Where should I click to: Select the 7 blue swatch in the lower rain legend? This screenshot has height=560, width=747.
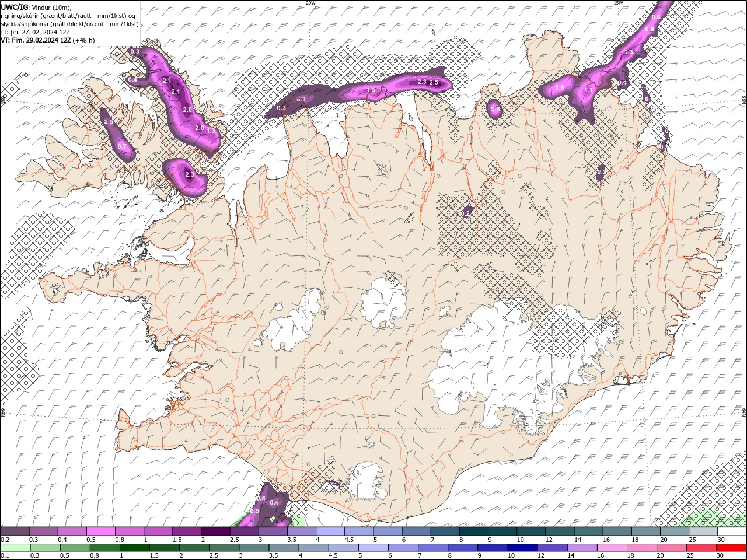point(433,548)
